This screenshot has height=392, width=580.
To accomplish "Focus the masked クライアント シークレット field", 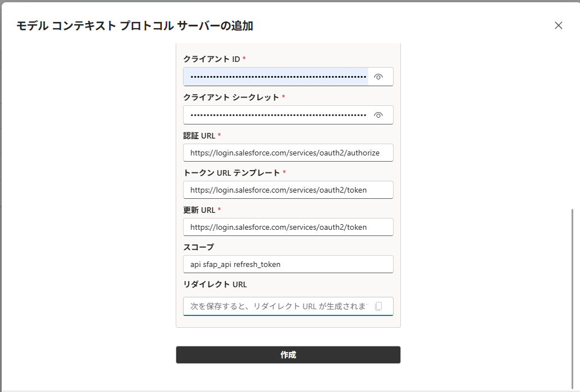I will 276,115.
